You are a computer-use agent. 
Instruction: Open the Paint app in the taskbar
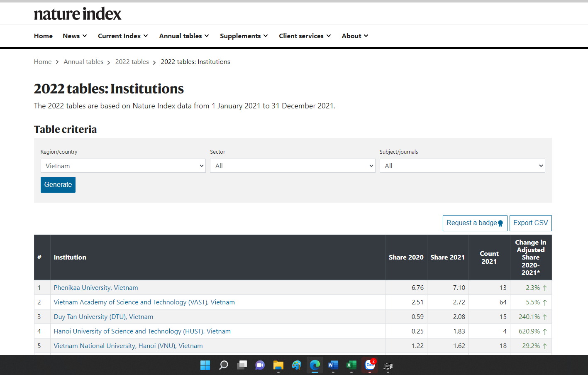[296, 365]
